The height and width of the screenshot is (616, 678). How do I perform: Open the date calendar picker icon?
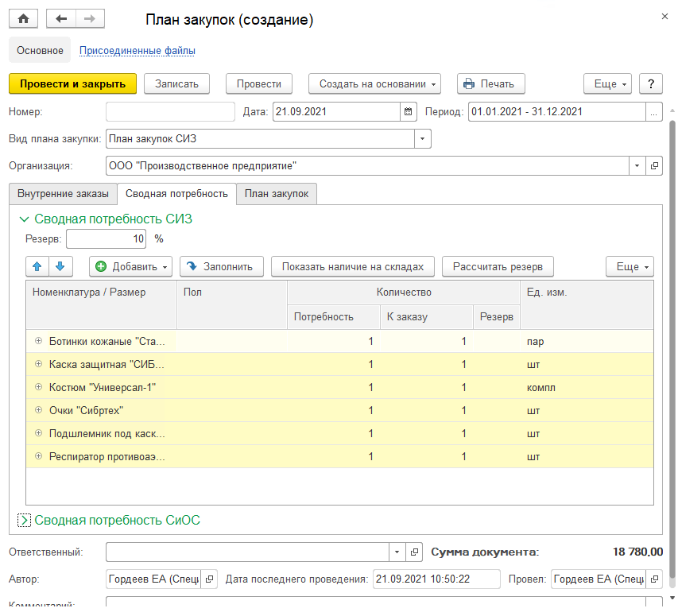[408, 112]
